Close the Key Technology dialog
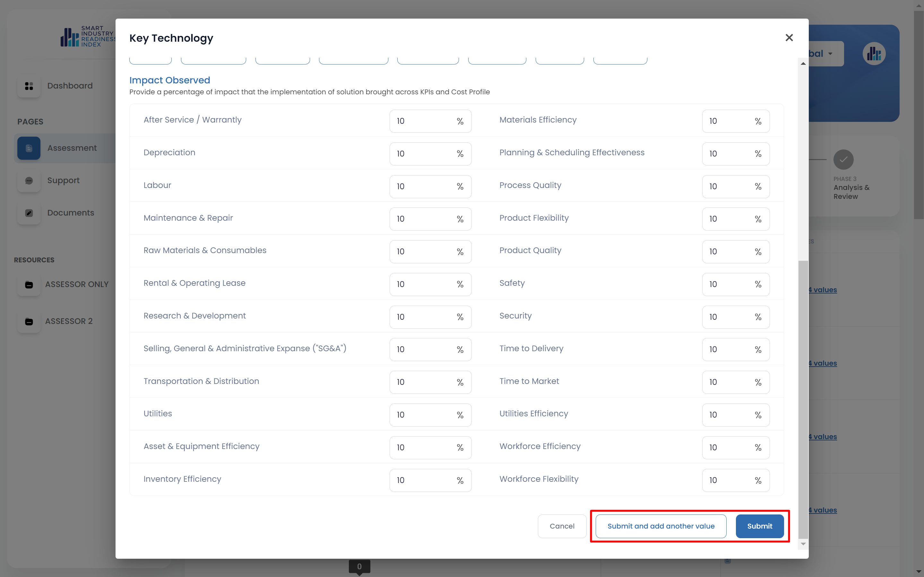Image resolution: width=924 pixels, height=577 pixels. pos(789,38)
